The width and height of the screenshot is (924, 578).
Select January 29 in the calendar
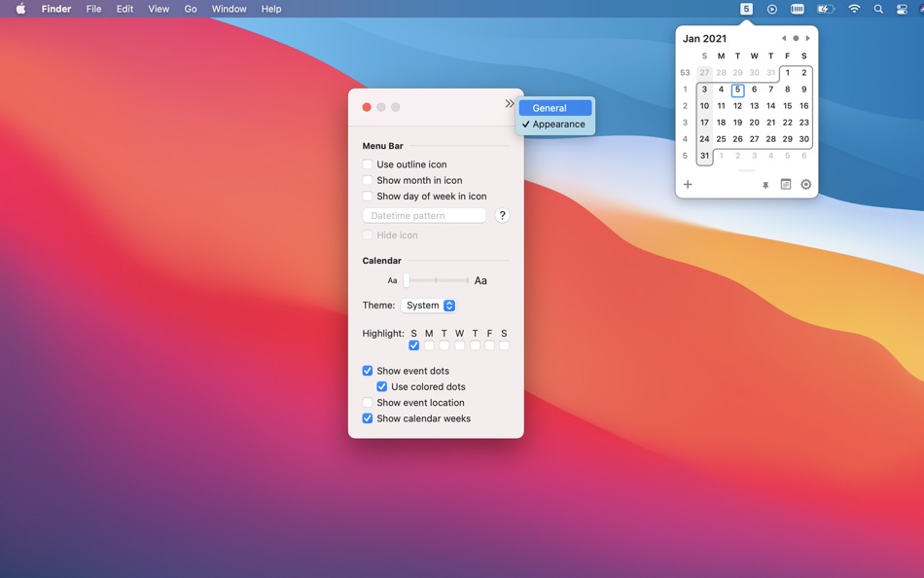pos(787,139)
